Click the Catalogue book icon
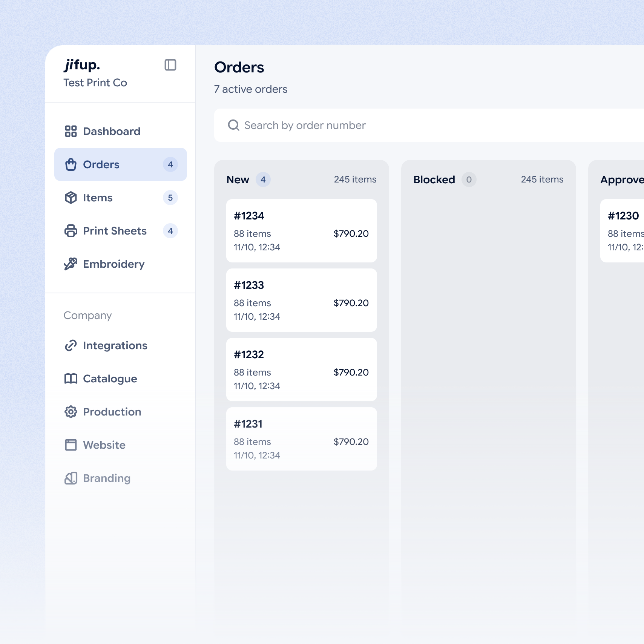644x644 pixels. click(71, 379)
